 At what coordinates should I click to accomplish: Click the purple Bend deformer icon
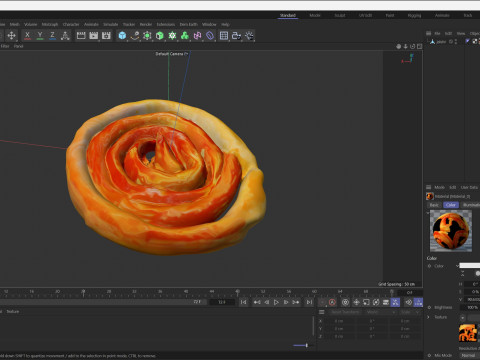(210, 35)
